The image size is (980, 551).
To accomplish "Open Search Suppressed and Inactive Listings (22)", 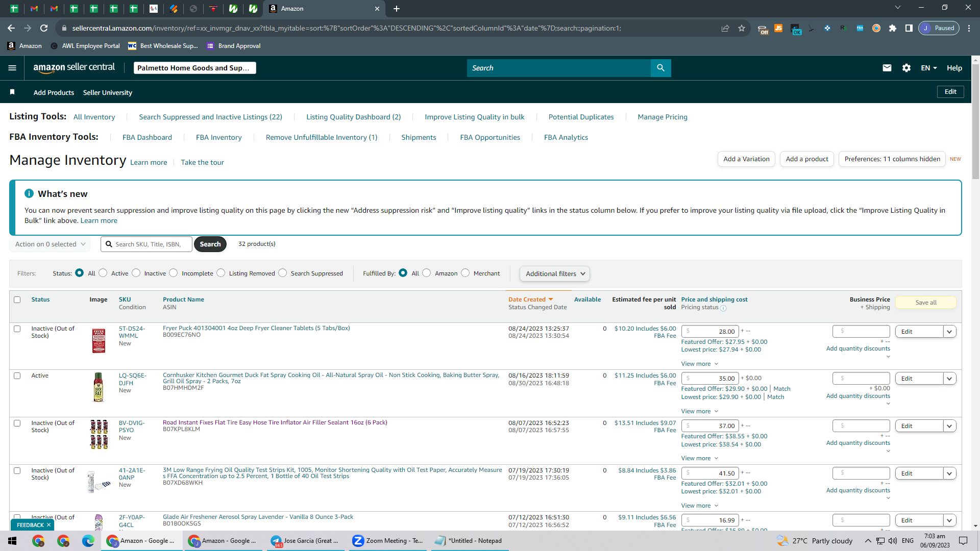I will [x=210, y=117].
